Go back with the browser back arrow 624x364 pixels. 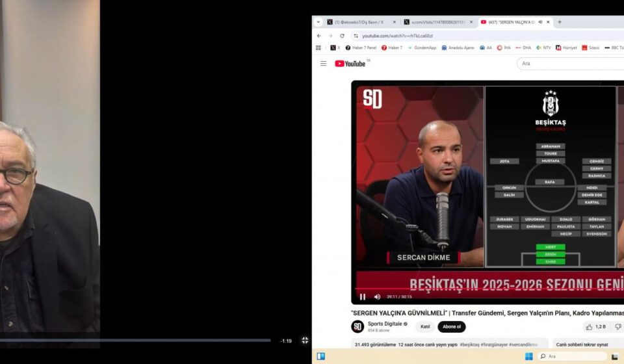tap(318, 36)
